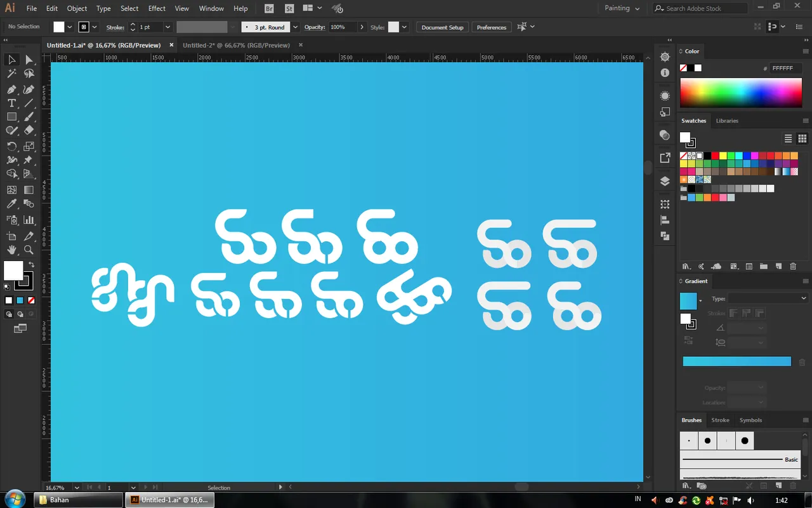The height and width of the screenshot is (508, 812).
Task: Switch to the Symbols panel tab
Action: point(750,420)
